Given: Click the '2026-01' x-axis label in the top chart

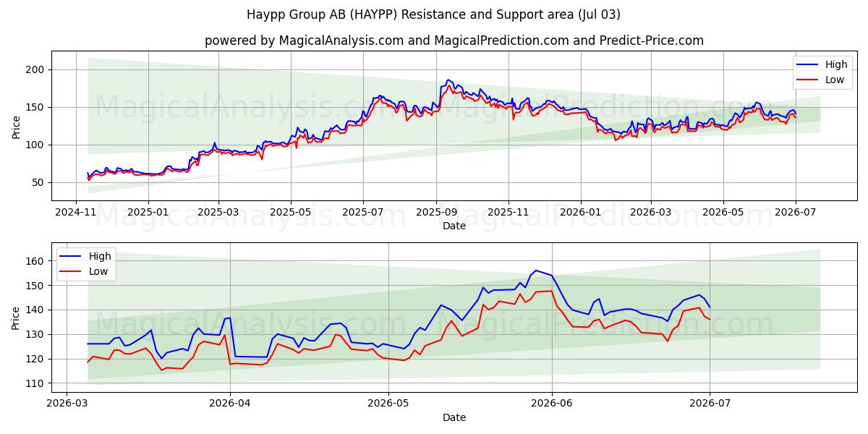Looking at the screenshot, I should 580,213.
